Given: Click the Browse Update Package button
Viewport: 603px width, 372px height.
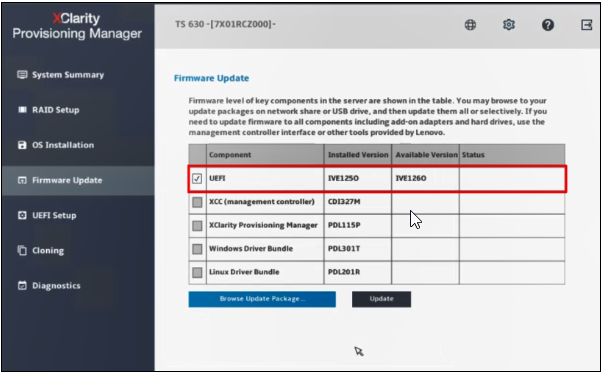Looking at the screenshot, I should 262,299.
